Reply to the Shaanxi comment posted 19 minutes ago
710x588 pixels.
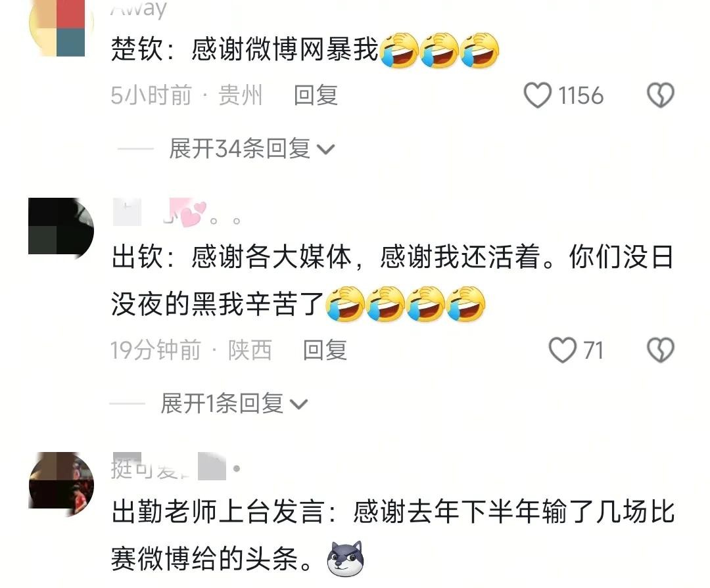click(325, 350)
